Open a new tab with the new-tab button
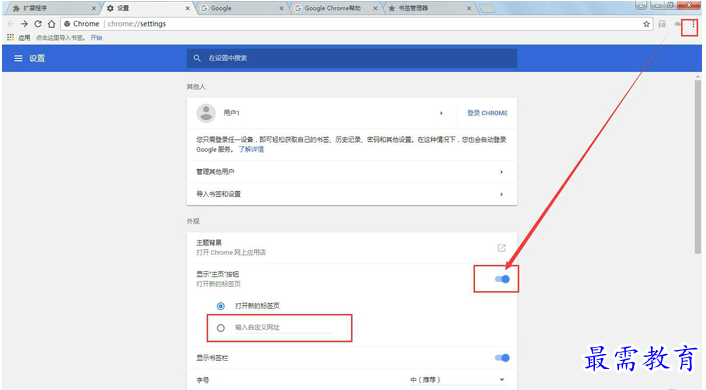 pyautogui.click(x=487, y=8)
